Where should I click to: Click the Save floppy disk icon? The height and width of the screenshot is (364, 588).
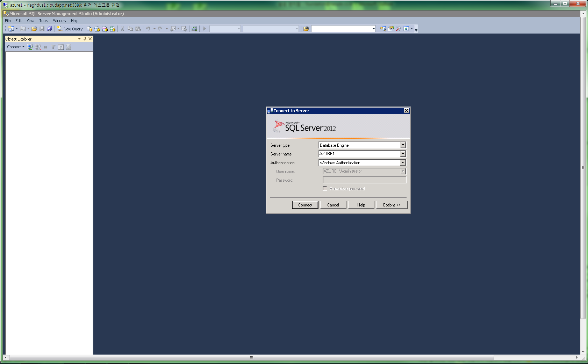pyautogui.click(x=42, y=29)
